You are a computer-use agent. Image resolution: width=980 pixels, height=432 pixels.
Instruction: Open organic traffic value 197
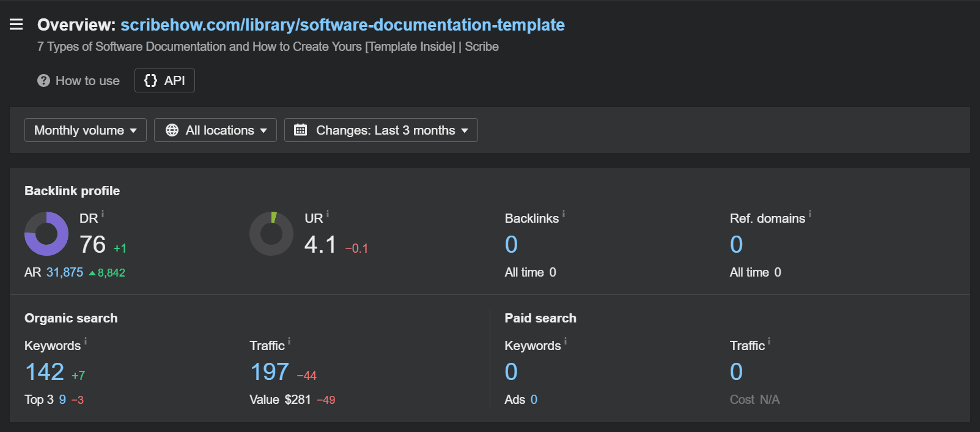pyautogui.click(x=270, y=372)
